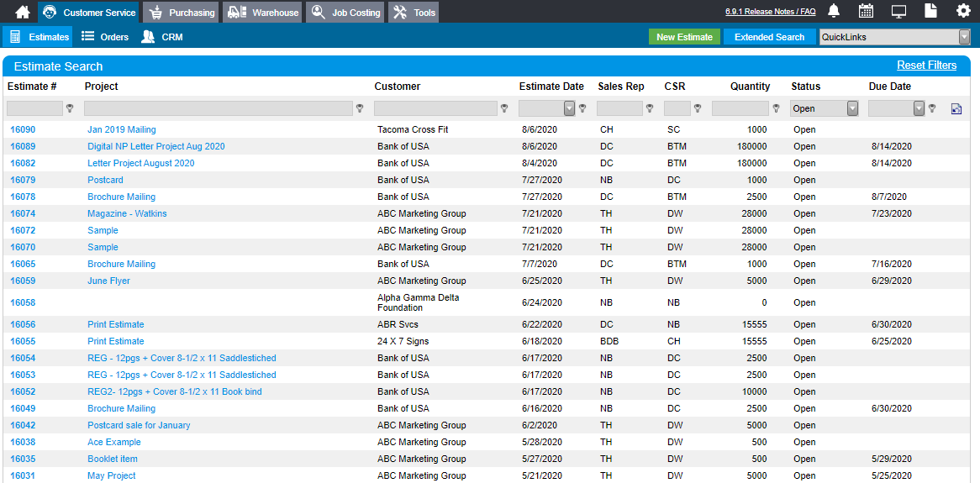Sort by the Quantity column header
Viewport: 980px width, 483px height.
(750, 87)
